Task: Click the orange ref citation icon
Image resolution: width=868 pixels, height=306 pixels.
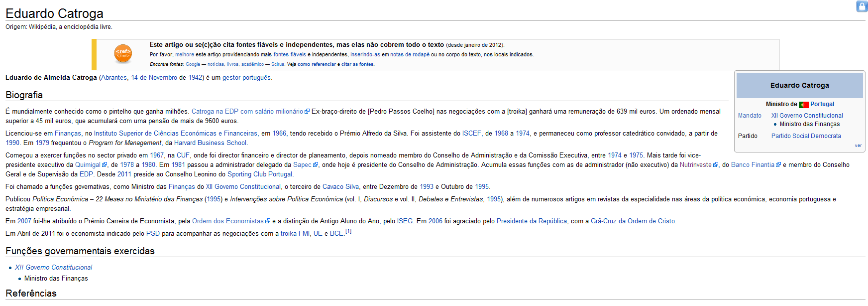Action: 123,53
